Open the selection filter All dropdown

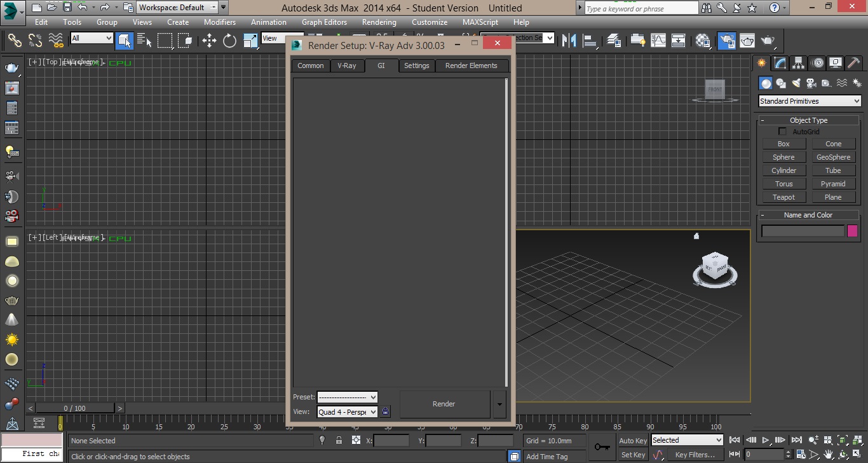[92, 38]
